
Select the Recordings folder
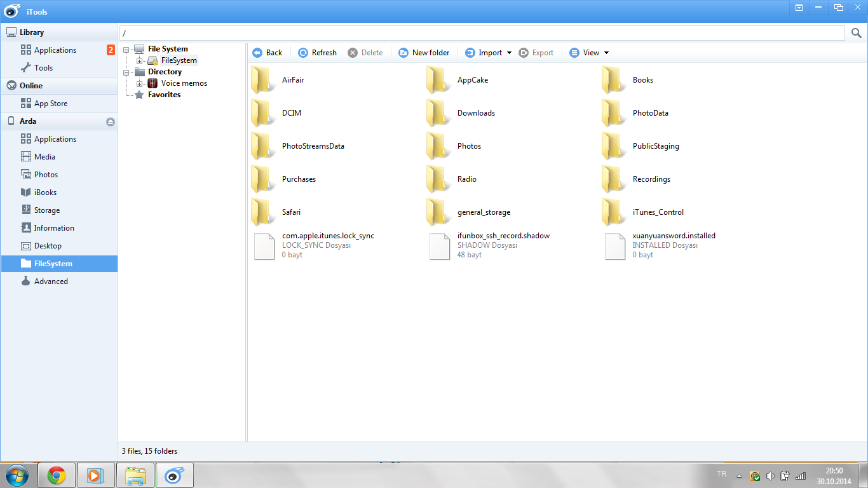click(x=637, y=179)
